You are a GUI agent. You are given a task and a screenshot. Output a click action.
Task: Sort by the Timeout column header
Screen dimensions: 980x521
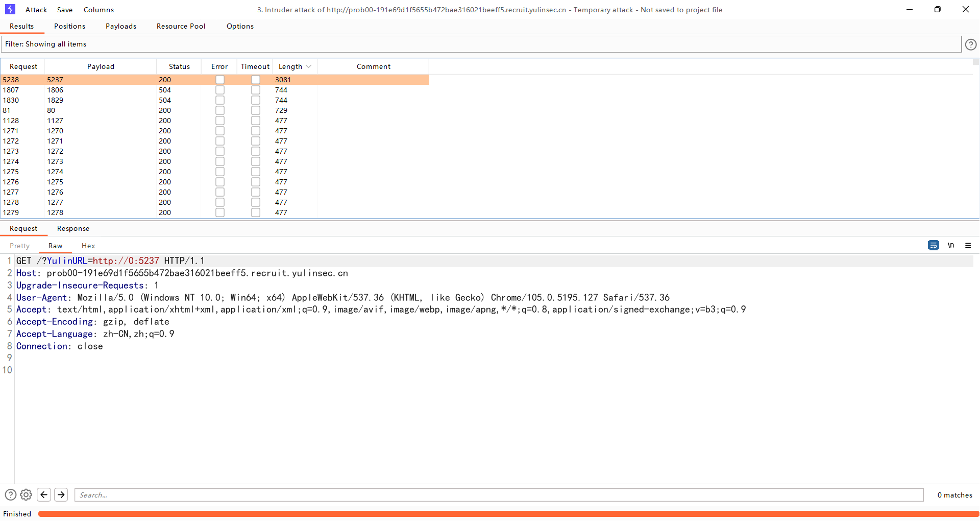pos(255,66)
